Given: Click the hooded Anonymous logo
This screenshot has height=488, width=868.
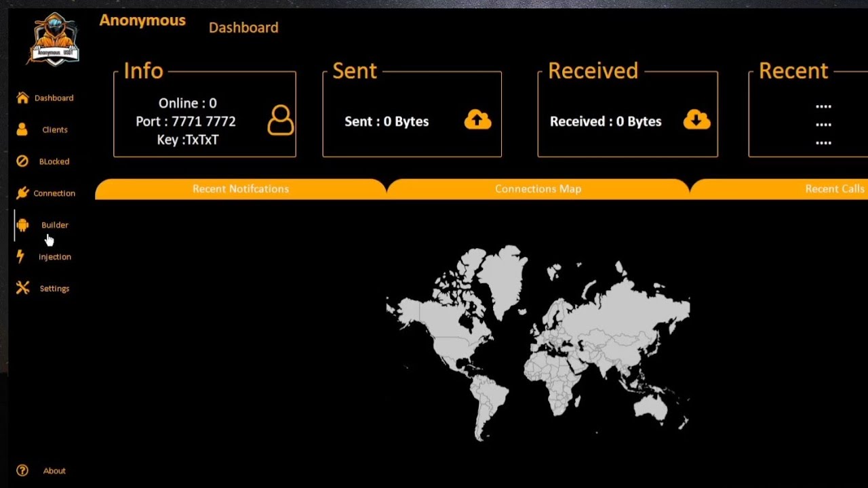Looking at the screenshot, I should point(54,39).
